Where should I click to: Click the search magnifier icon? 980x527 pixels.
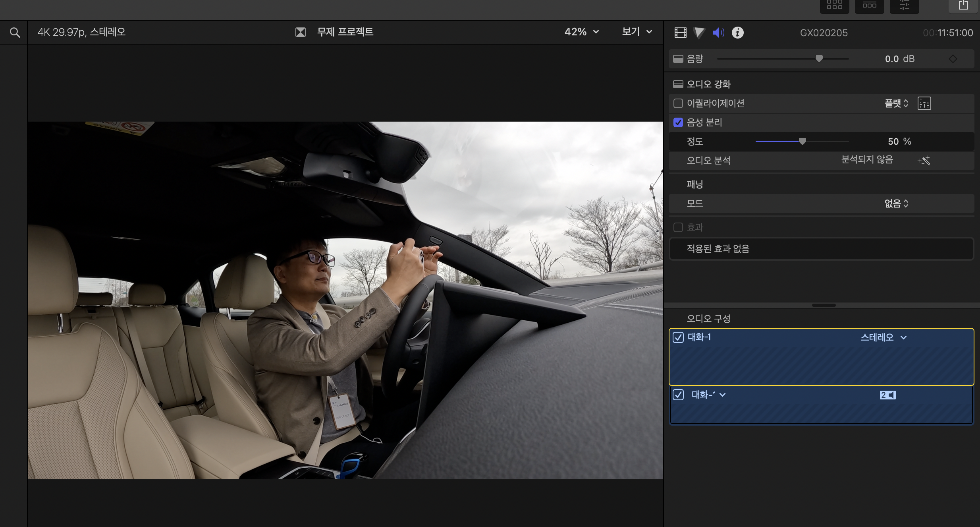15,33
